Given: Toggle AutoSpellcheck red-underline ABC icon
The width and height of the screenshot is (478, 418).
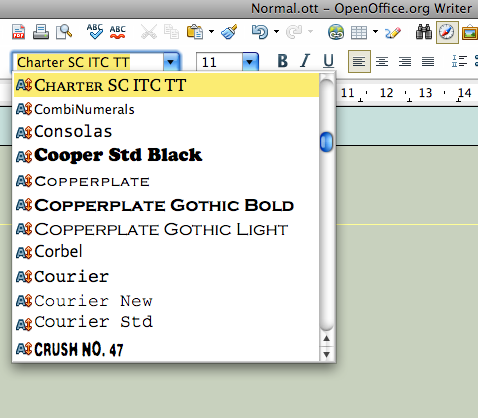Looking at the screenshot, I should click(118, 32).
